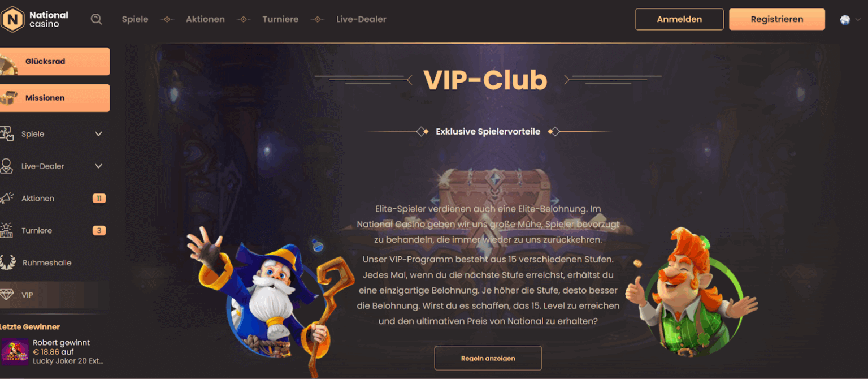The height and width of the screenshot is (379, 868).
Task: Select Live-Dealer in top navigation
Action: 361,19
